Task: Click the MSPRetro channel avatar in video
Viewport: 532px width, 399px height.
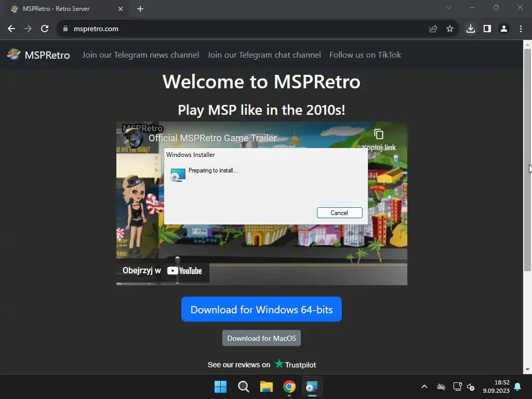Action: 133,138
